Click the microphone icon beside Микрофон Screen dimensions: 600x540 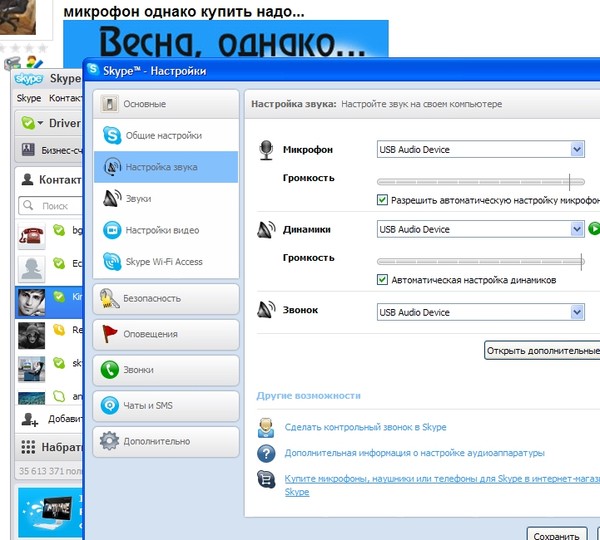point(266,150)
